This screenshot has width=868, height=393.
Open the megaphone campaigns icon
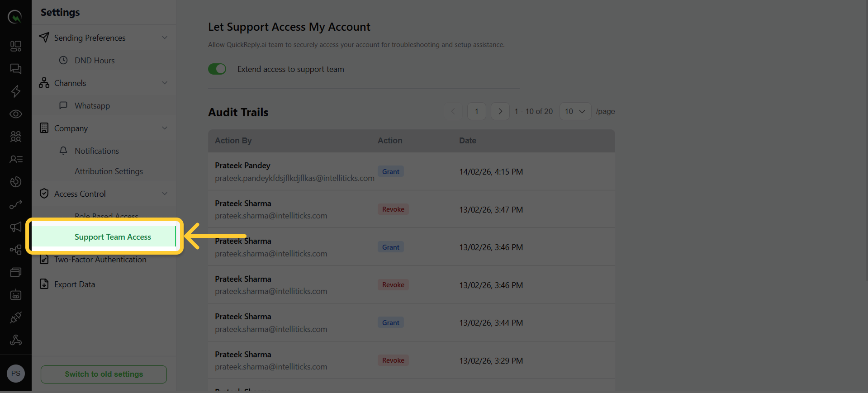pos(16,227)
